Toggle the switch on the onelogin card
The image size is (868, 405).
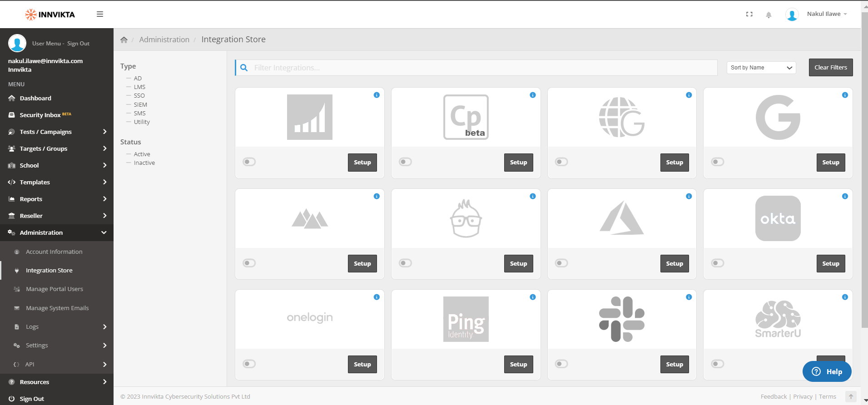pos(249,364)
